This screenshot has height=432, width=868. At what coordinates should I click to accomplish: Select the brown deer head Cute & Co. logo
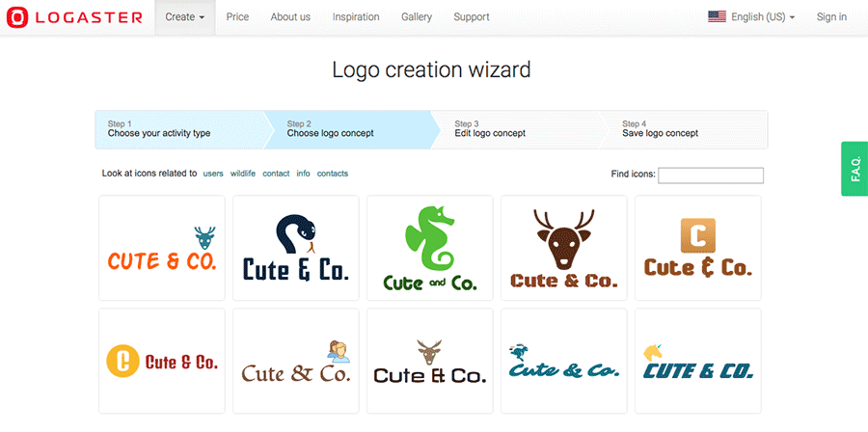point(563,248)
